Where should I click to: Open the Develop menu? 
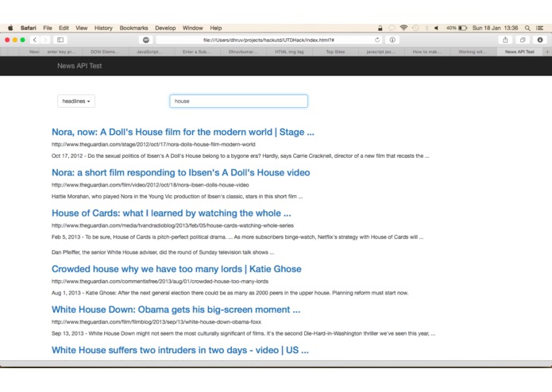click(x=165, y=28)
